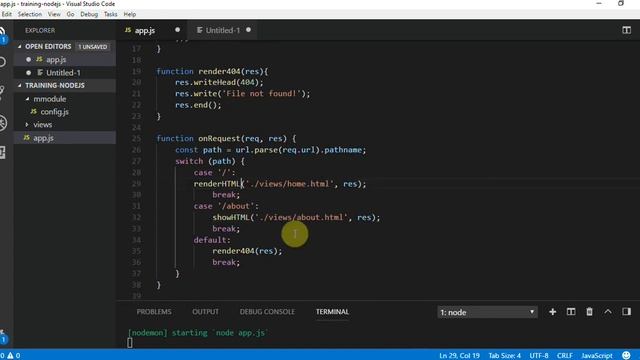Select the TERMINAL panel tab
Image resolution: width=640 pixels, height=360 pixels.
pyautogui.click(x=332, y=312)
